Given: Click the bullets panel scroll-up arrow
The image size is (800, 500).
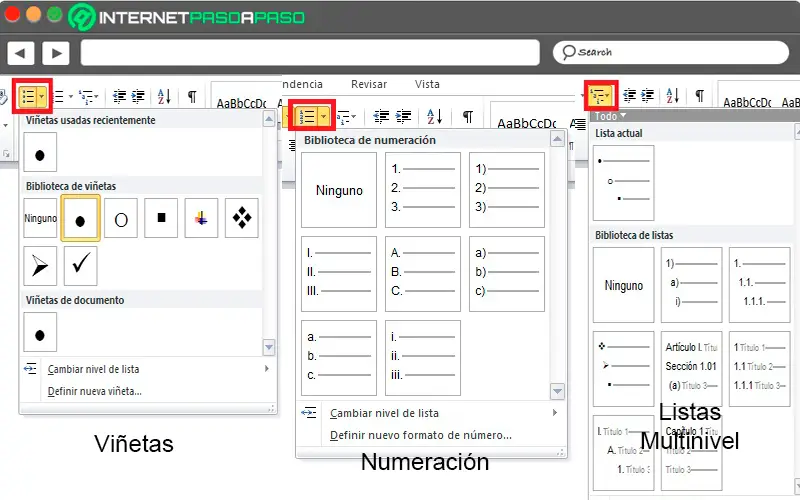Looking at the screenshot, I should pos(269,120).
